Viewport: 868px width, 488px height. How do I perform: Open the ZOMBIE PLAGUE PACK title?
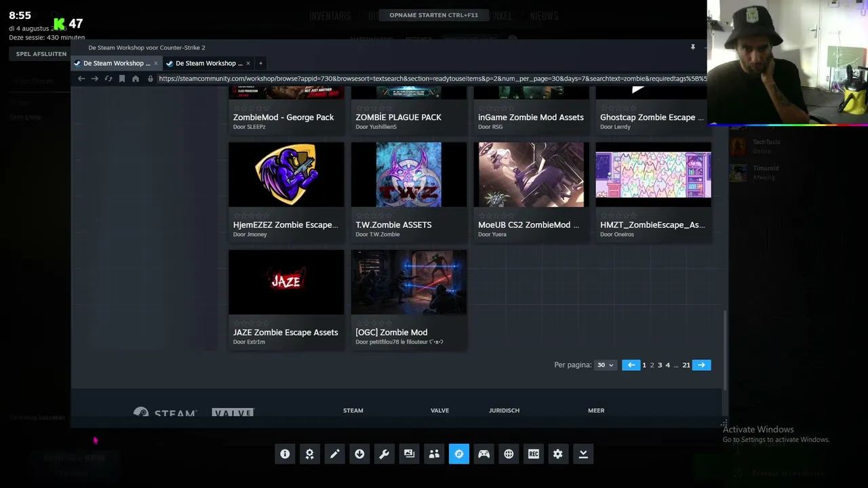399,117
